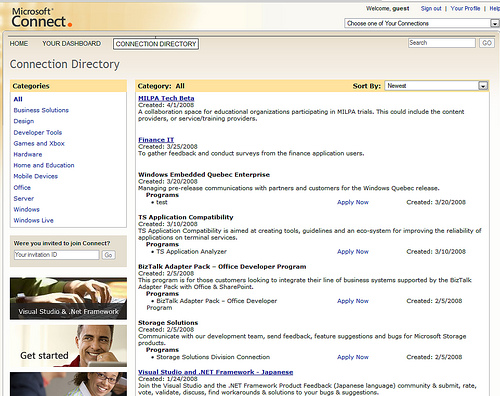Click Windows Embedded Quebec Enterprise title
Screen dimensions: 500x396
pos(204,175)
